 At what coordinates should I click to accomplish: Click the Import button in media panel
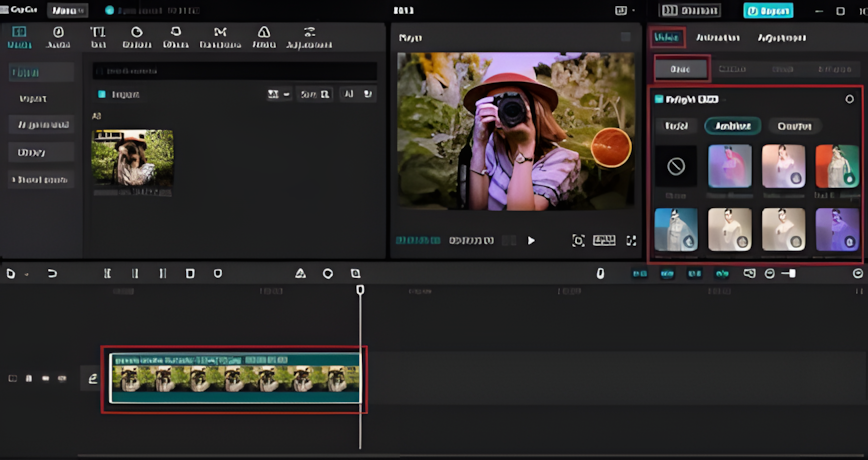[x=119, y=95]
